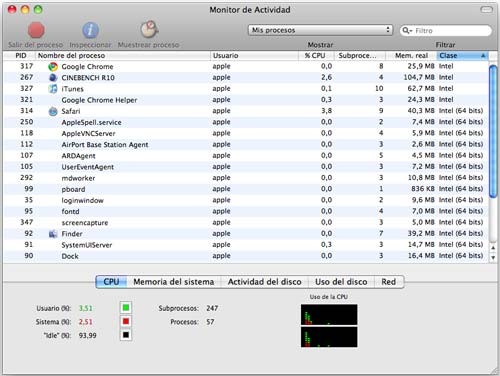500x376 pixels.
Task: Click the scroll down arrow of process list
Action: pos(493,258)
